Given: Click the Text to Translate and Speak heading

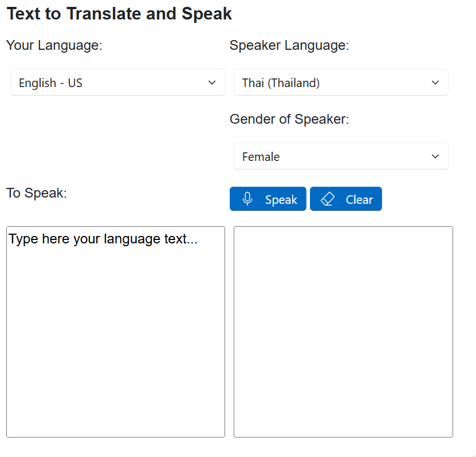Looking at the screenshot, I should click(x=119, y=13).
